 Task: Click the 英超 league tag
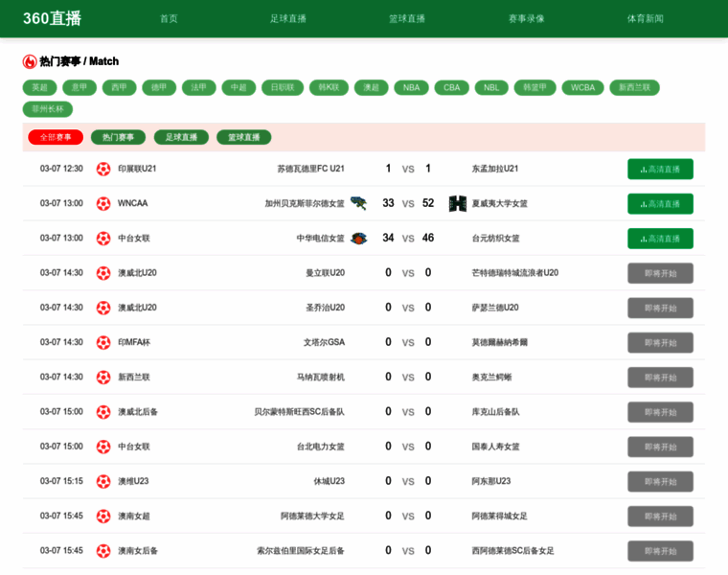pyautogui.click(x=40, y=88)
